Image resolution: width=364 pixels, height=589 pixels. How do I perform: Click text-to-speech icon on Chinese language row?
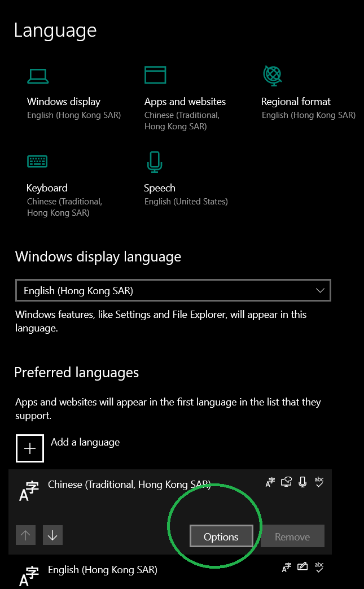coord(286,482)
